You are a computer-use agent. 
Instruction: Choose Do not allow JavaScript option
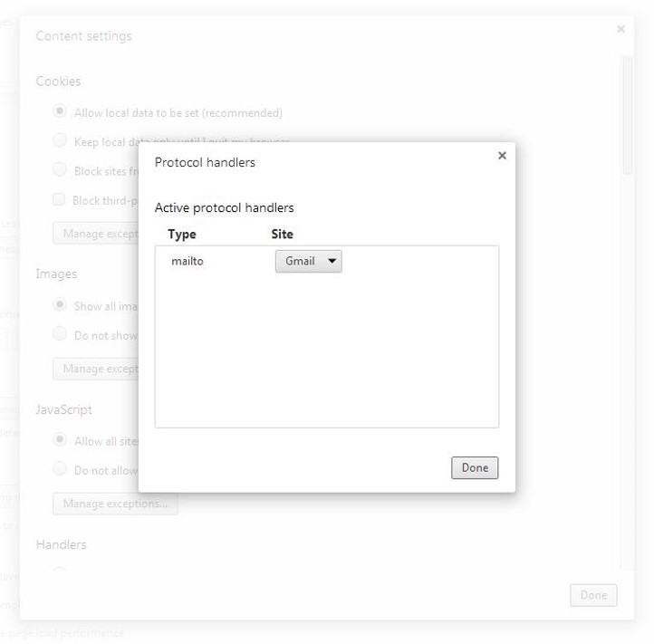pyautogui.click(x=60, y=469)
